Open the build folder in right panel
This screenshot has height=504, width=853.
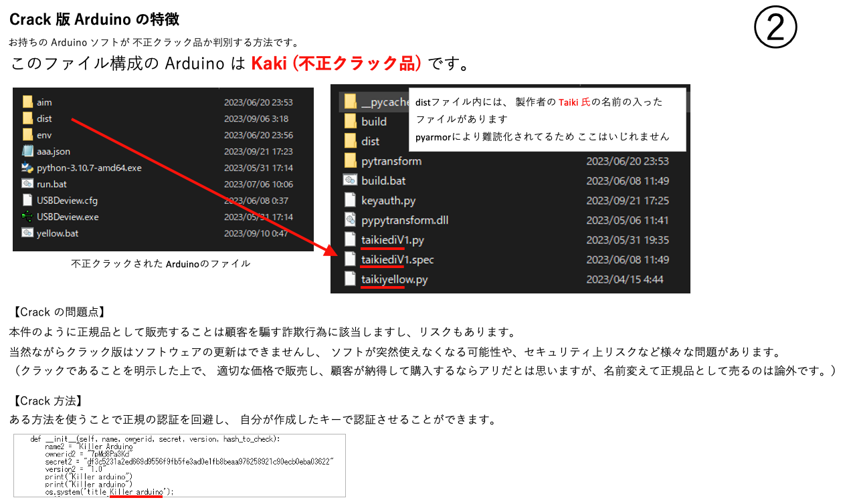374,122
